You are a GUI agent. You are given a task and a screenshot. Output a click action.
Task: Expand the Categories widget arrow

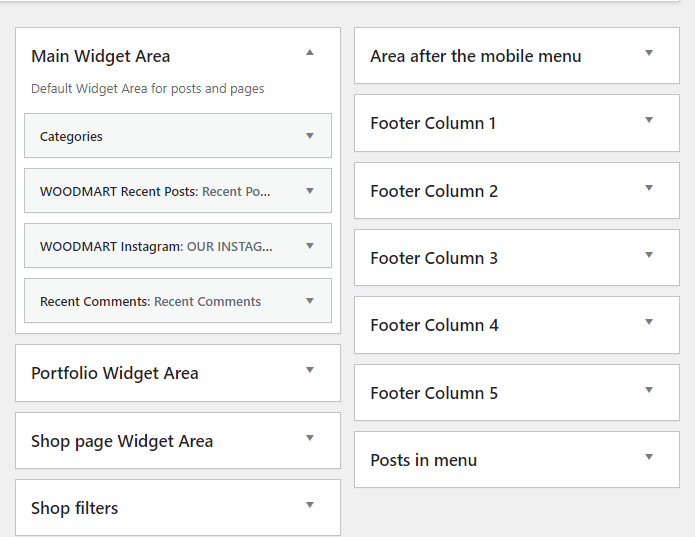click(310, 136)
